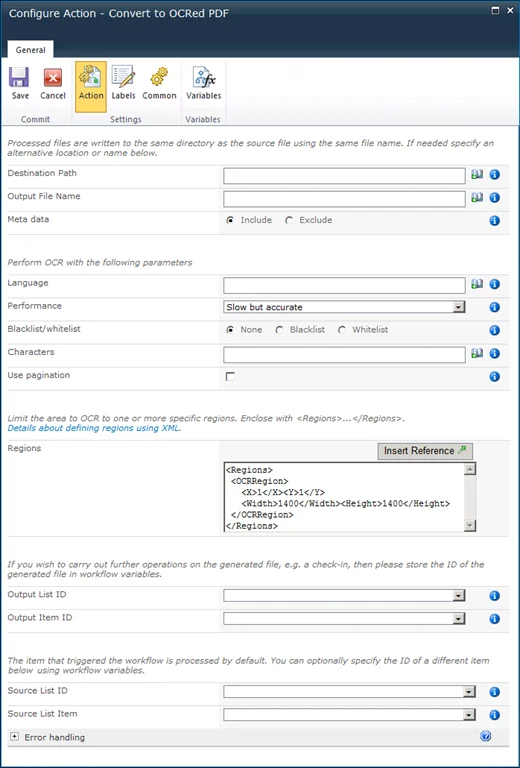
Task: Select the Exclude meta data radio button
Action: point(289,221)
